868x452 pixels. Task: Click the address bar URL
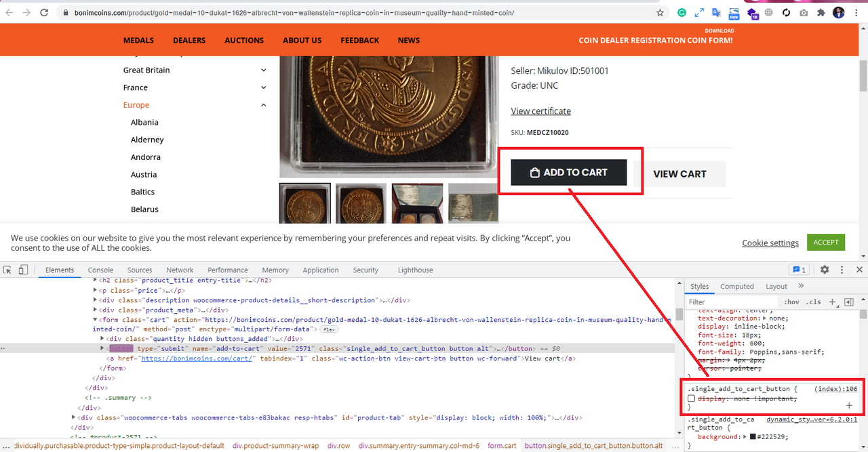294,12
